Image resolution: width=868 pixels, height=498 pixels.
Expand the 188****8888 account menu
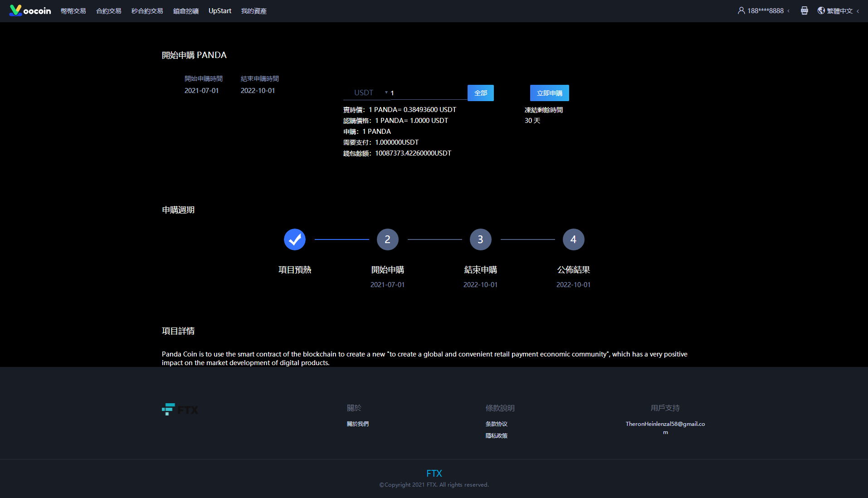[x=766, y=11]
